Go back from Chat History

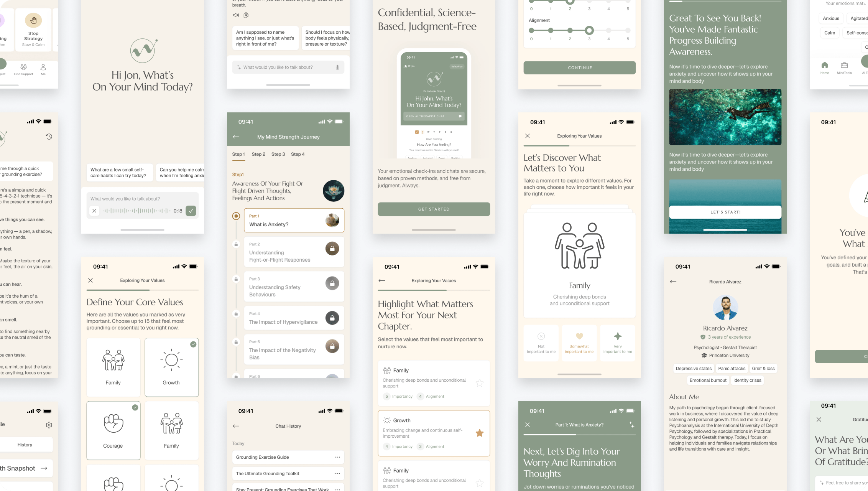point(236,426)
